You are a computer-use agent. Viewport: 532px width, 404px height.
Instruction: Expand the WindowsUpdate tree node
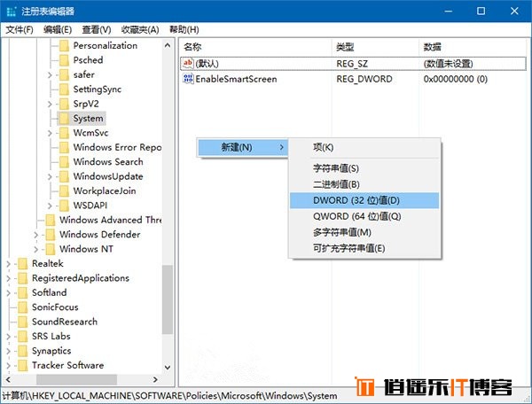coord(50,176)
